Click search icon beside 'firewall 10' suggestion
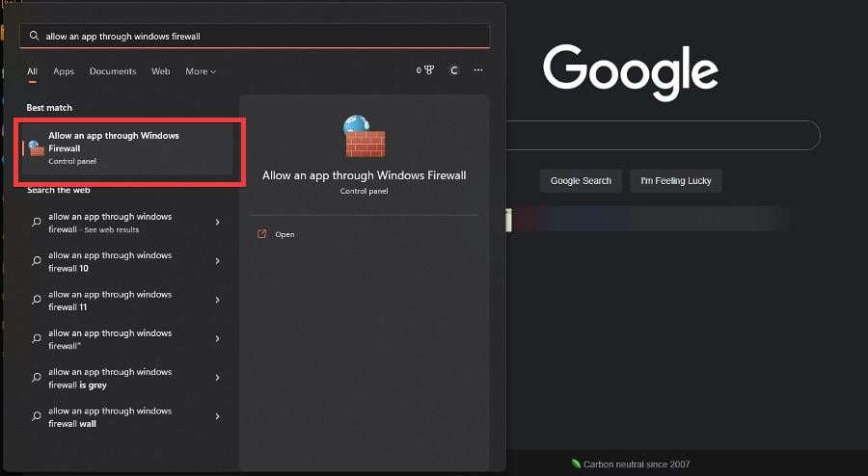 tap(37, 261)
